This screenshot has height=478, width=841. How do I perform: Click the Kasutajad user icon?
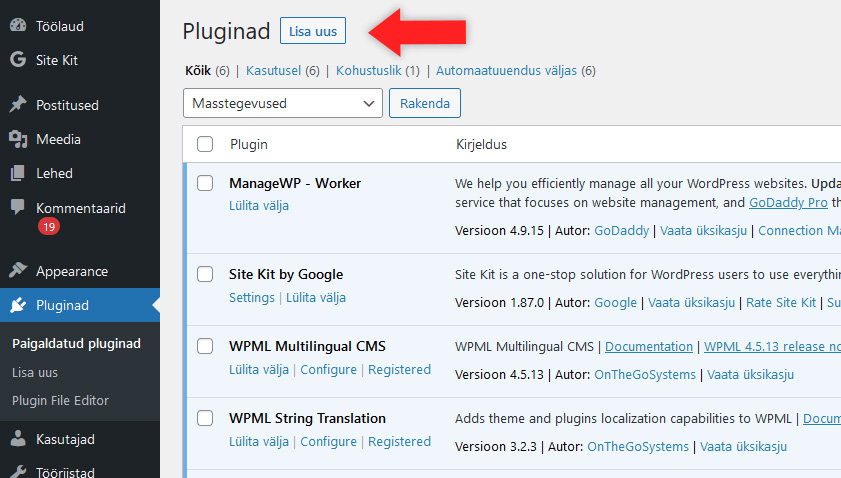[x=17, y=438]
